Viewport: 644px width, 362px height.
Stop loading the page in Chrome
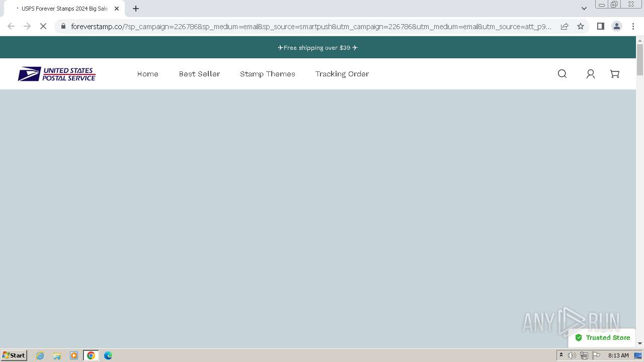[x=43, y=26]
